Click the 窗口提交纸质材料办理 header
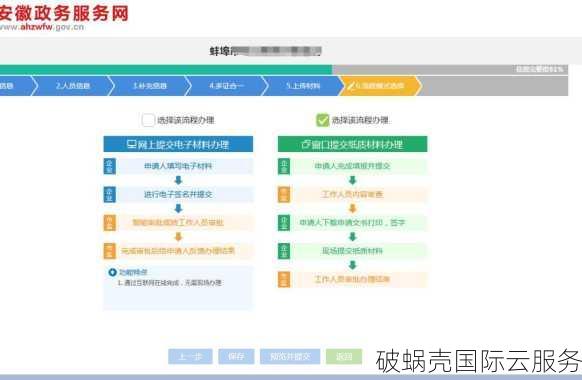This screenshot has height=380, width=582. [353, 144]
